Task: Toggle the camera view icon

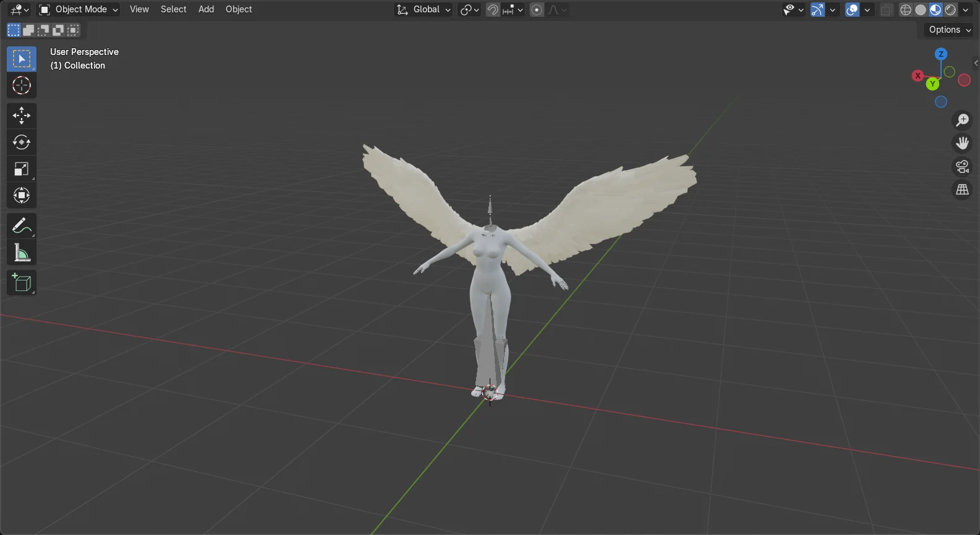Action: (963, 167)
